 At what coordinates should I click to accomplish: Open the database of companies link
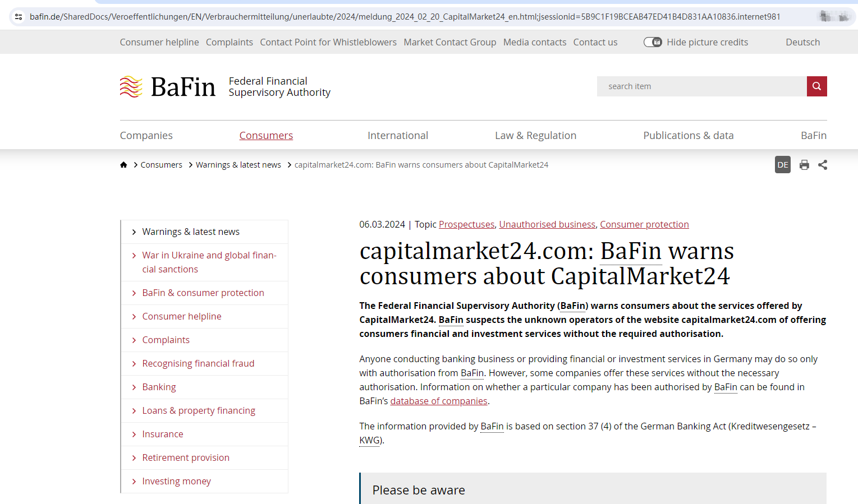(x=439, y=401)
